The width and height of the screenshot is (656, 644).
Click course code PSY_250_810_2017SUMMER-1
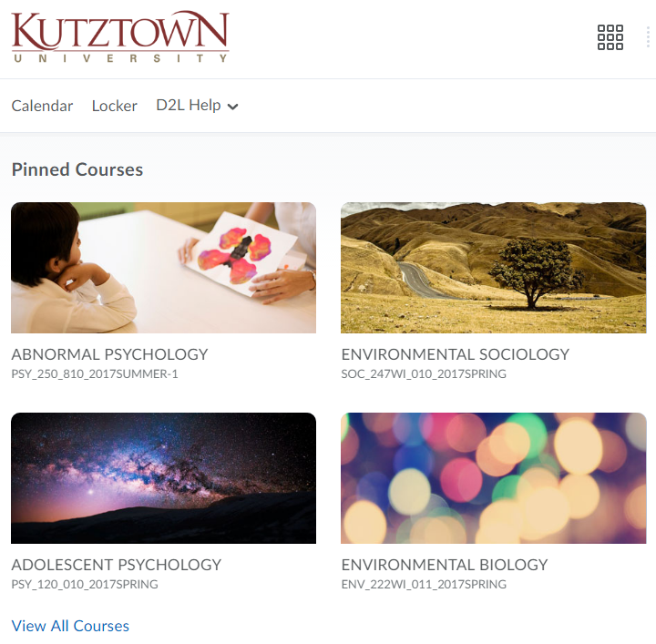[95, 373]
